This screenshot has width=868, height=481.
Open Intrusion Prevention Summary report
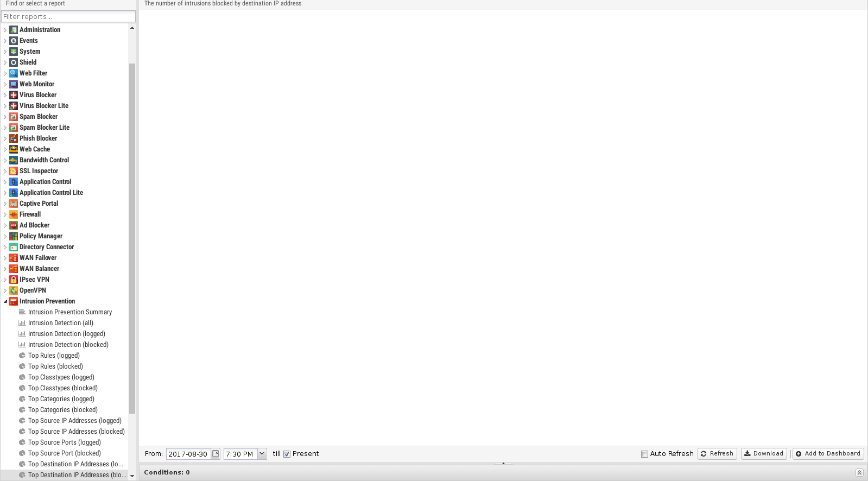(70, 312)
